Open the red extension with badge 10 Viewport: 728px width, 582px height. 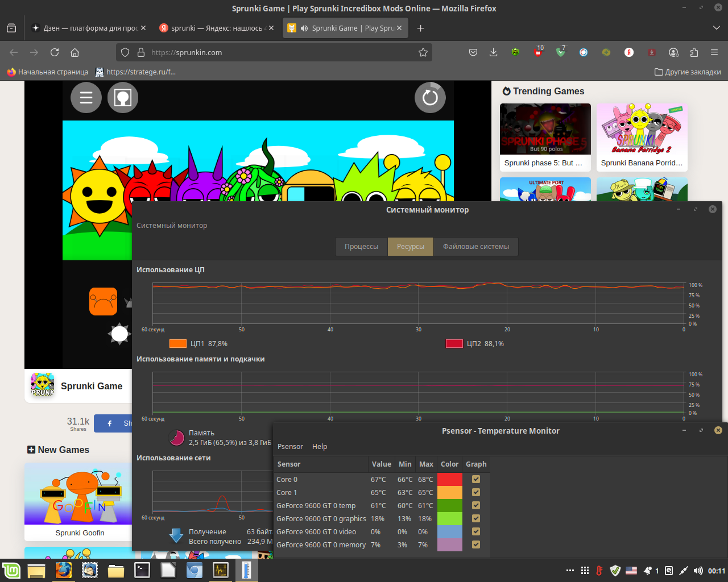pos(538,52)
